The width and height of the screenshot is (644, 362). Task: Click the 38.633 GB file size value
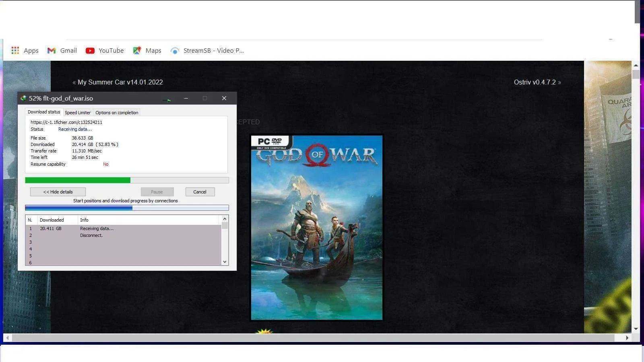pyautogui.click(x=83, y=138)
